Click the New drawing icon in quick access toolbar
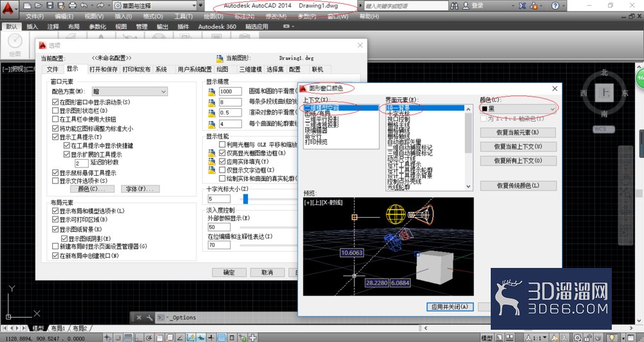 27,6
